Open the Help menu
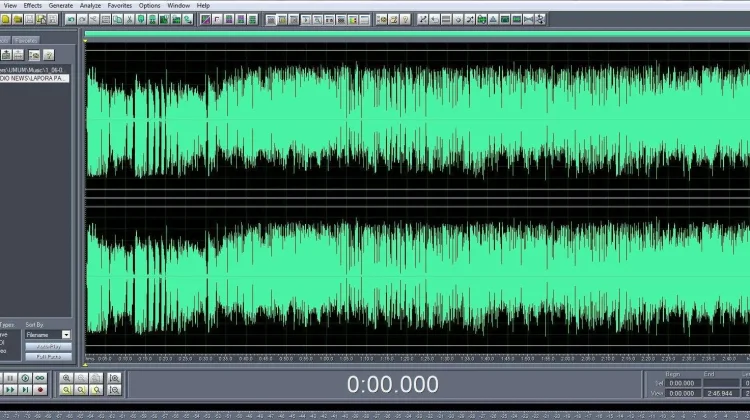This screenshot has height=420, width=750. pyautogui.click(x=203, y=6)
